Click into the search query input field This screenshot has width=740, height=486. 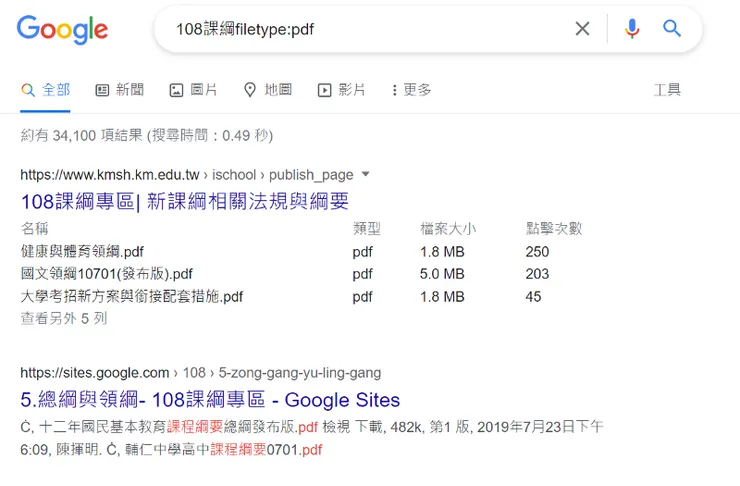point(368,29)
